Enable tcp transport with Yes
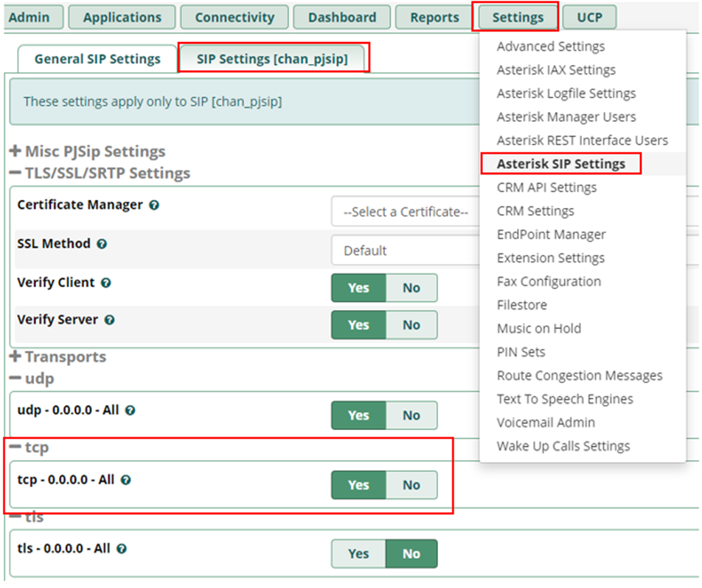This screenshot has width=702, height=588. [358, 485]
